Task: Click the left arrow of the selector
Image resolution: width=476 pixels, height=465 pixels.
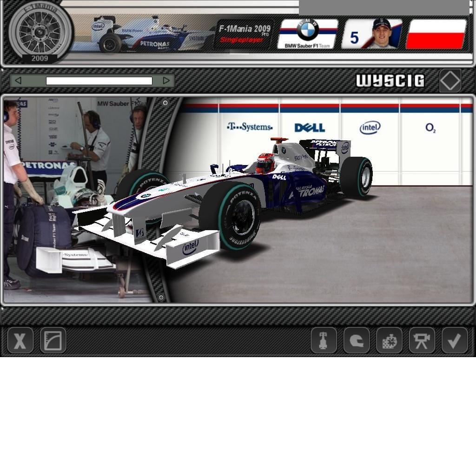Action: pyautogui.click(x=18, y=80)
